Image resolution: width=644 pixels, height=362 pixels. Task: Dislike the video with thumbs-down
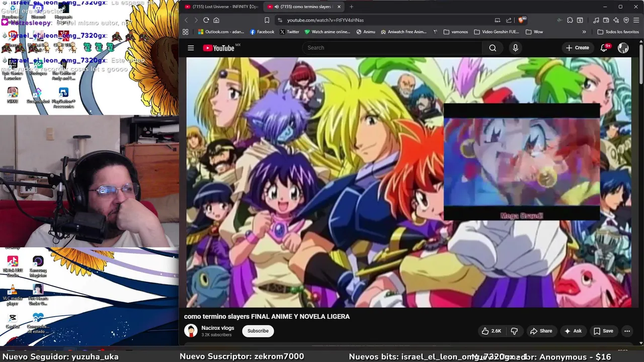[x=514, y=331]
